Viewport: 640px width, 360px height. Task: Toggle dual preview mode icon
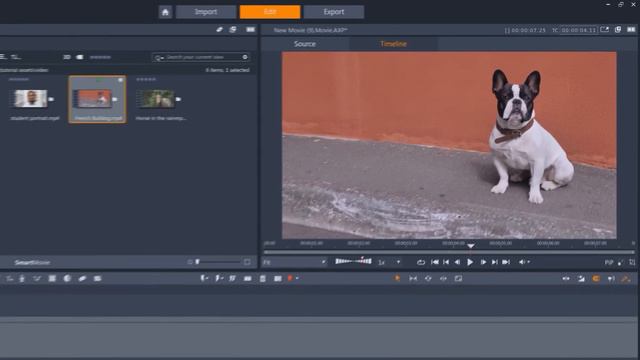(631, 29)
